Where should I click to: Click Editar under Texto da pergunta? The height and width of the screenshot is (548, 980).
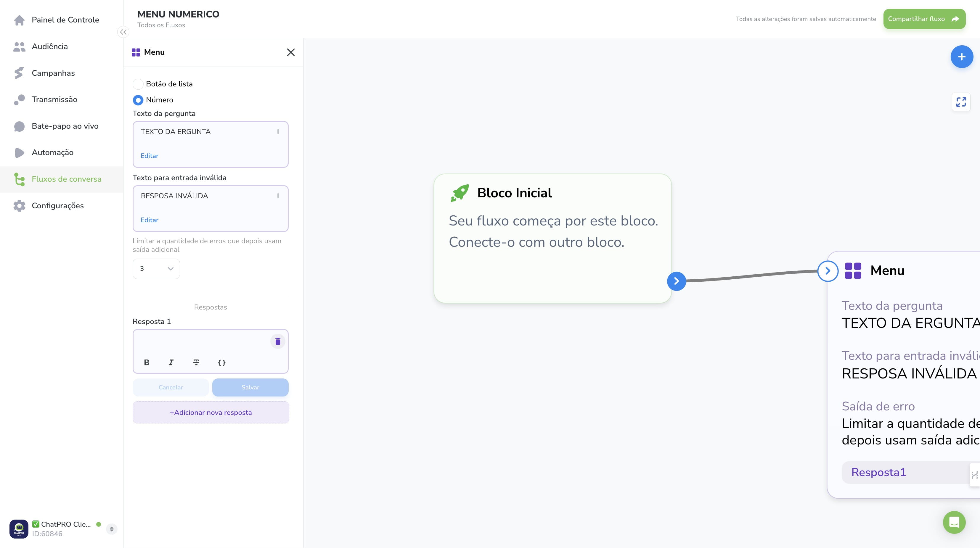150,156
